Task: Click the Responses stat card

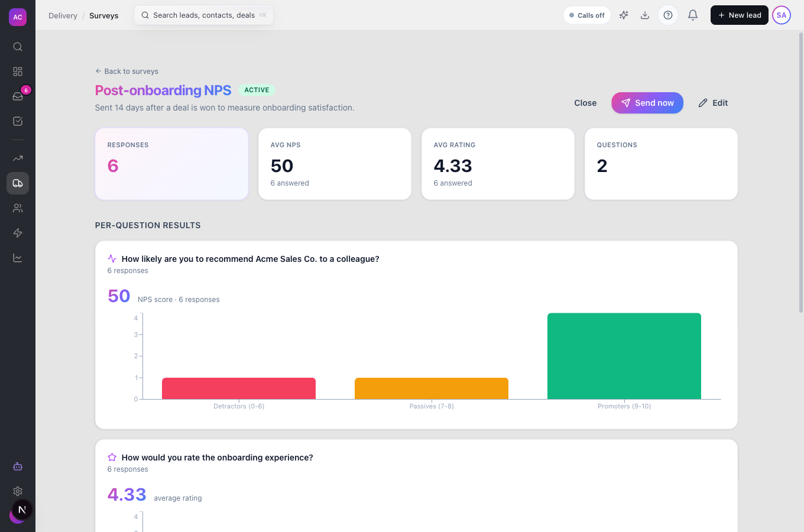Action: (171, 164)
